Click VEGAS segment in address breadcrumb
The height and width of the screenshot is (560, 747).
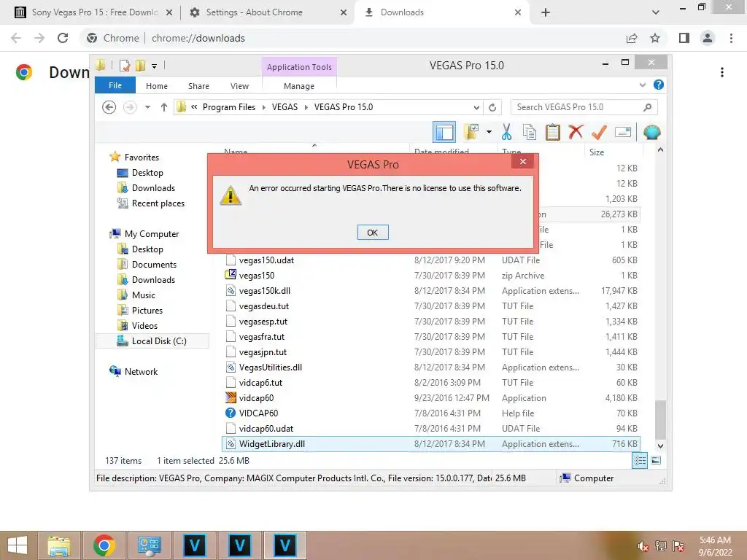pyautogui.click(x=285, y=107)
